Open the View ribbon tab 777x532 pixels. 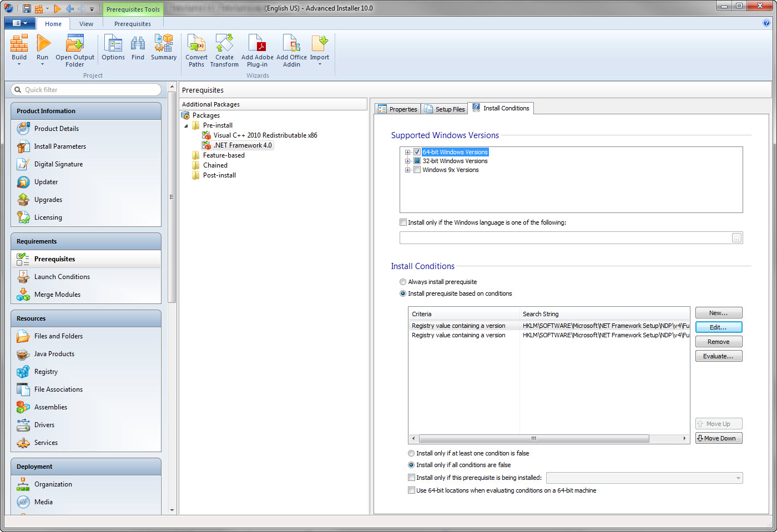coord(86,24)
